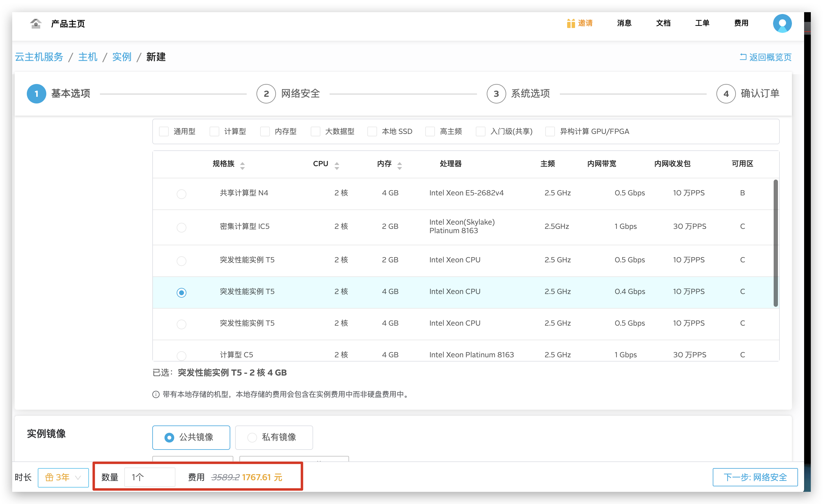
Task: Check the 通用型 filter checkbox
Action: tap(164, 131)
